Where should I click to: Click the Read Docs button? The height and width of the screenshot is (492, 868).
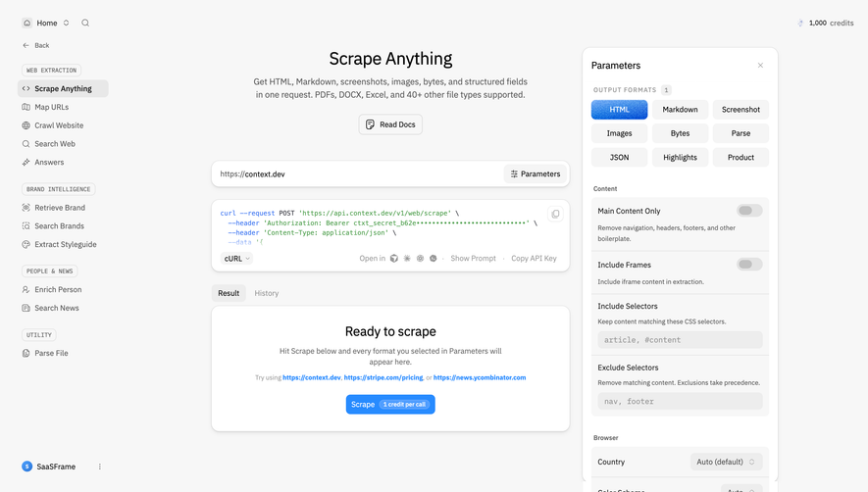390,124
